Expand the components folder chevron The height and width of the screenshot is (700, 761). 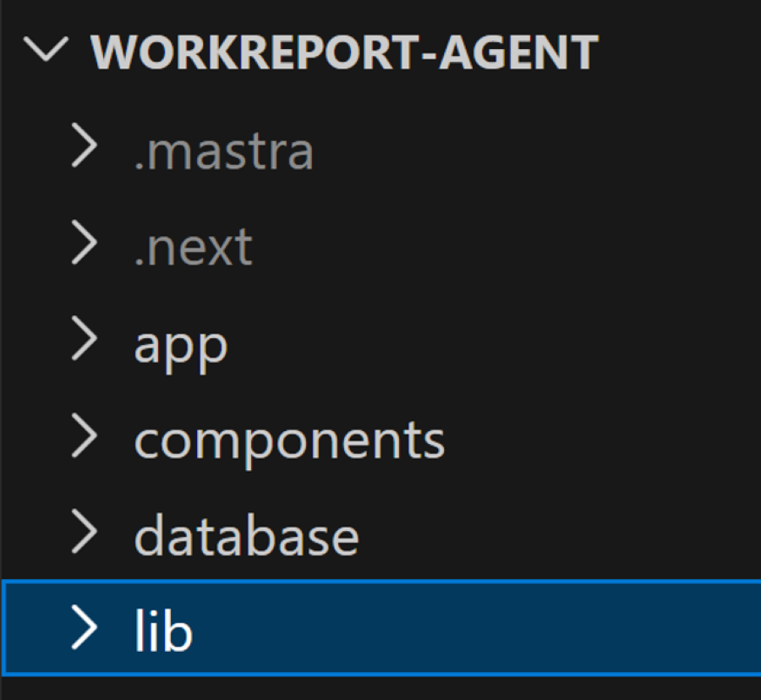coord(85,438)
